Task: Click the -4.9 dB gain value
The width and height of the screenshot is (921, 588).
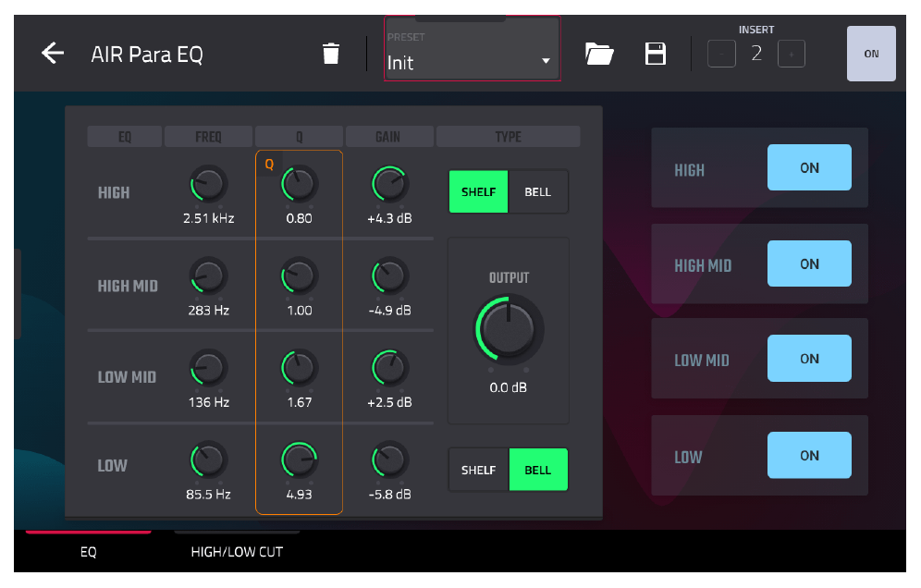Action: click(389, 310)
